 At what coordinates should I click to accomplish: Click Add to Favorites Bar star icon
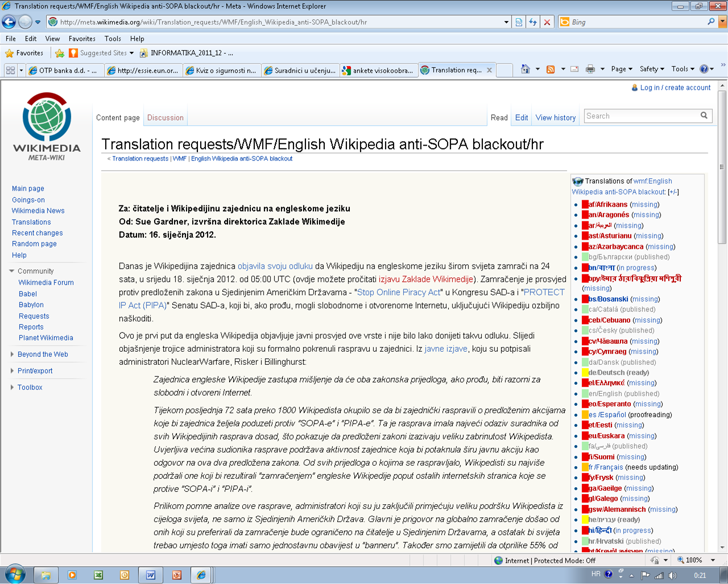(x=60, y=53)
